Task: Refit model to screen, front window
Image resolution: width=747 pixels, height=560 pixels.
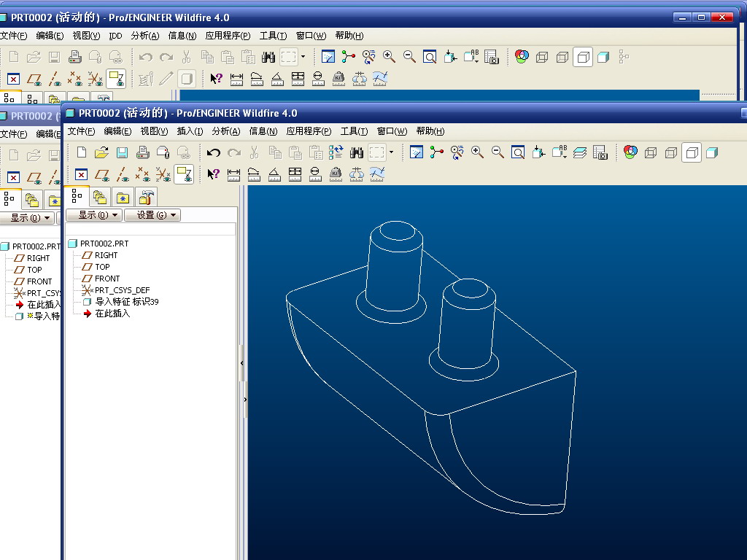Action: point(518,152)
